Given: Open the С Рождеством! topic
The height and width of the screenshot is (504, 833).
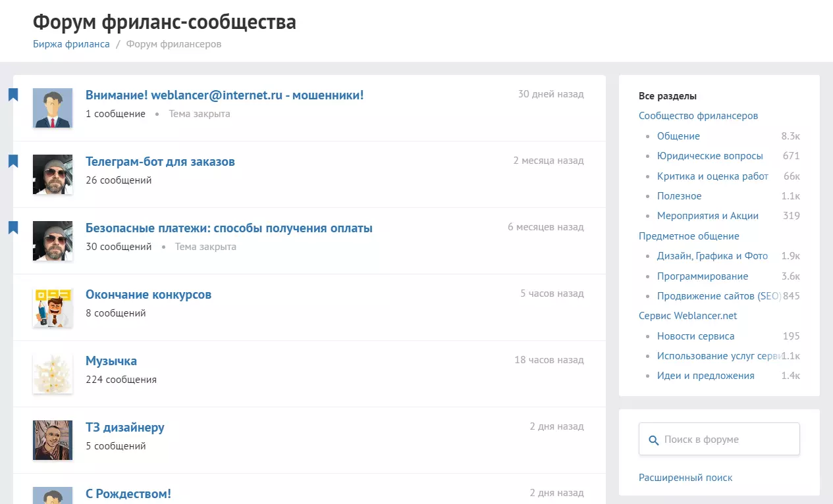Looking at the screenshot, I should tap(128, 493).
